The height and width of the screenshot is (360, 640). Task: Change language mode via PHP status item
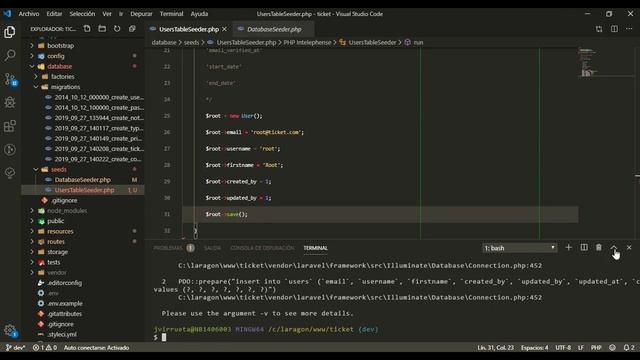pyautogui.click(x=596, y=347)
